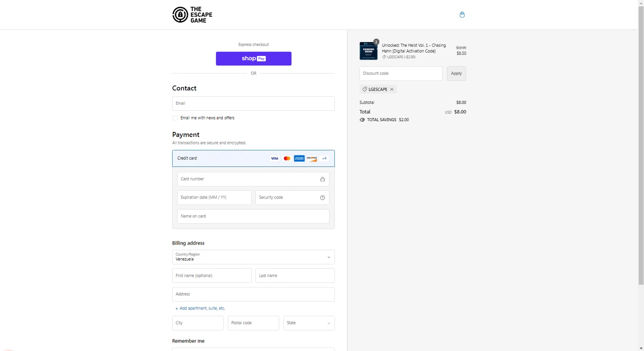This screenshot has height=351, width=644.
Task: Focus the Discount code field
Action: (401, 73)
